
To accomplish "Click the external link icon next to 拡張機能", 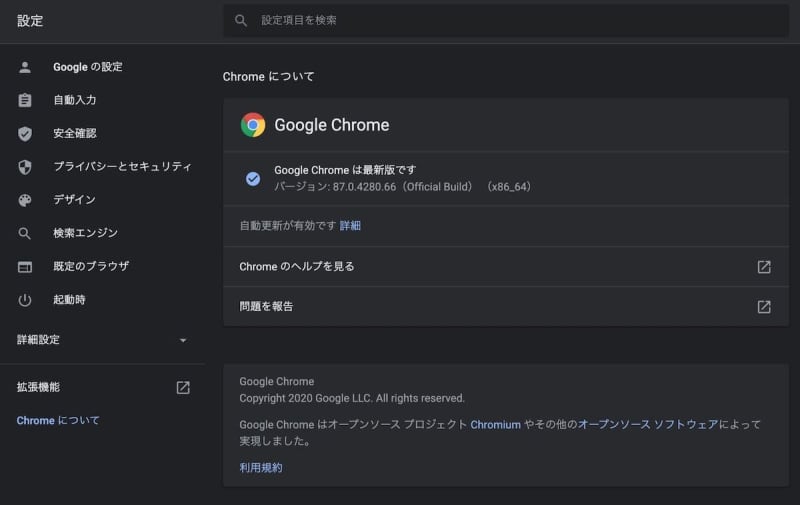I will point(183,387).
